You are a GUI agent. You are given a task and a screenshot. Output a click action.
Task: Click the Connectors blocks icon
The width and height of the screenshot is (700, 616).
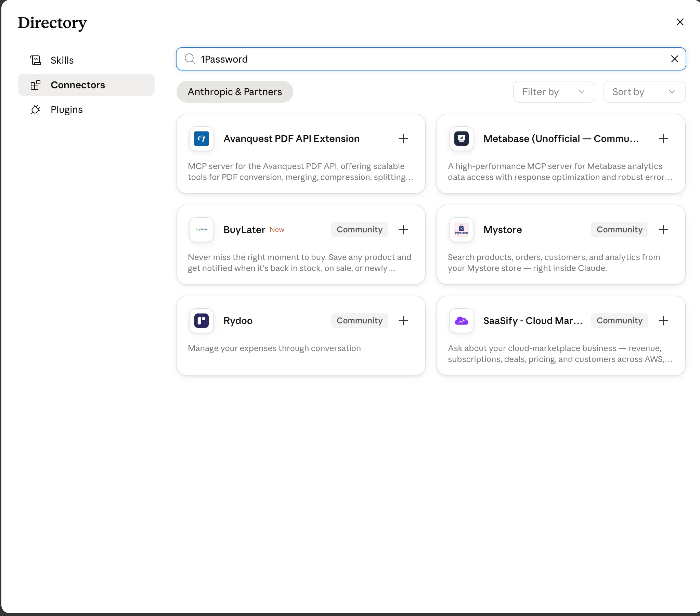pos(36,85)
